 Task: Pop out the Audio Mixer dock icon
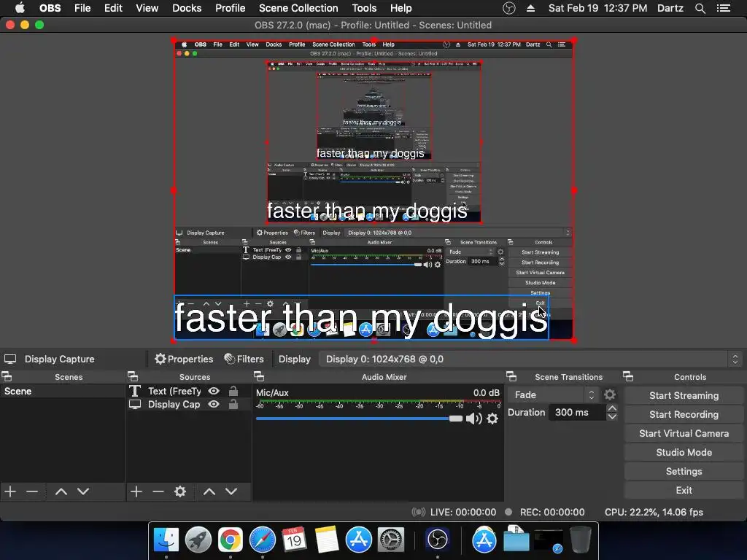tap(259, 377)
